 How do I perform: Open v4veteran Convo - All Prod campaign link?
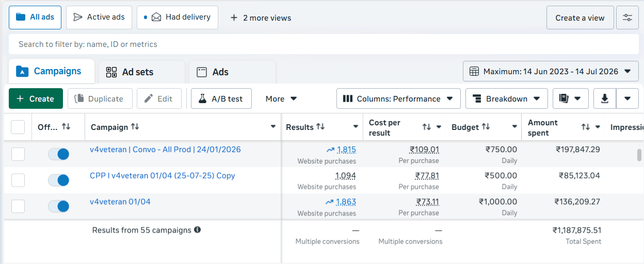pos(165,150)
